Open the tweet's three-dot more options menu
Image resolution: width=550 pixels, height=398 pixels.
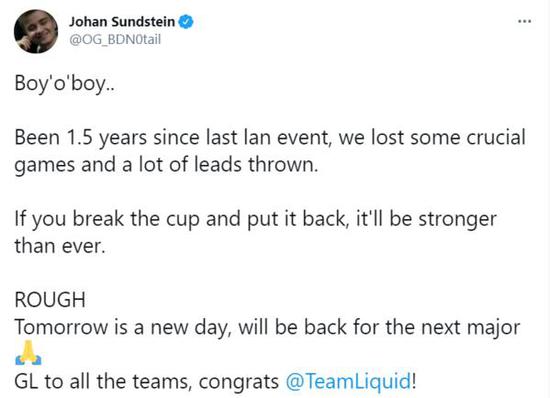click(524, 21)
